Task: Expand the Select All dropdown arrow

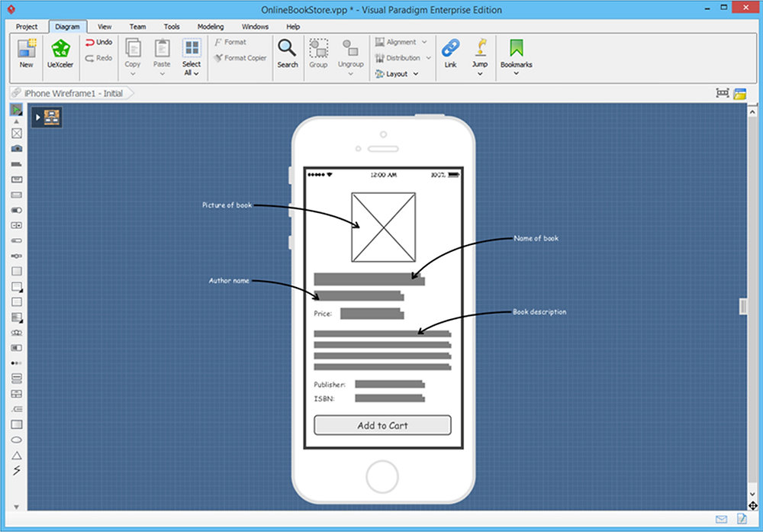Action: coord(196,73)
